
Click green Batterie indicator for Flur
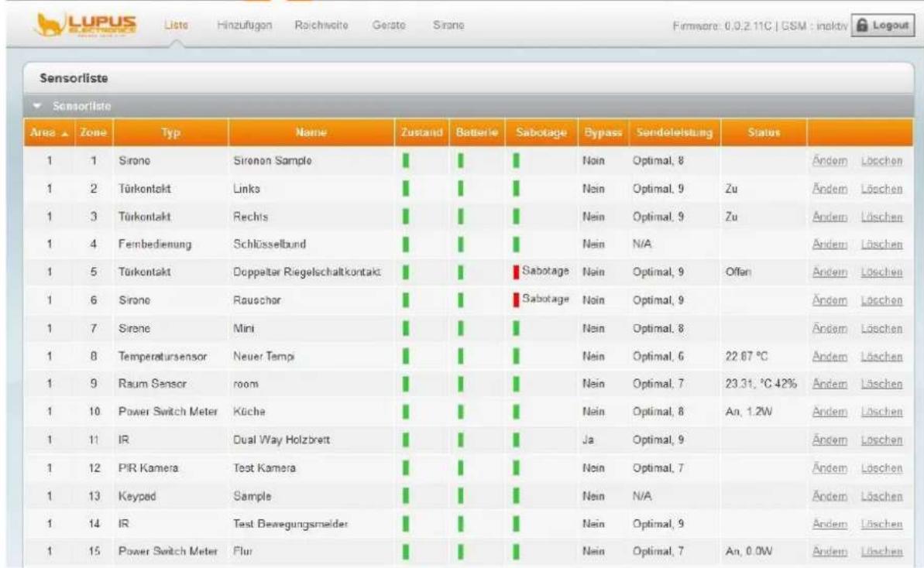[461, 552]
